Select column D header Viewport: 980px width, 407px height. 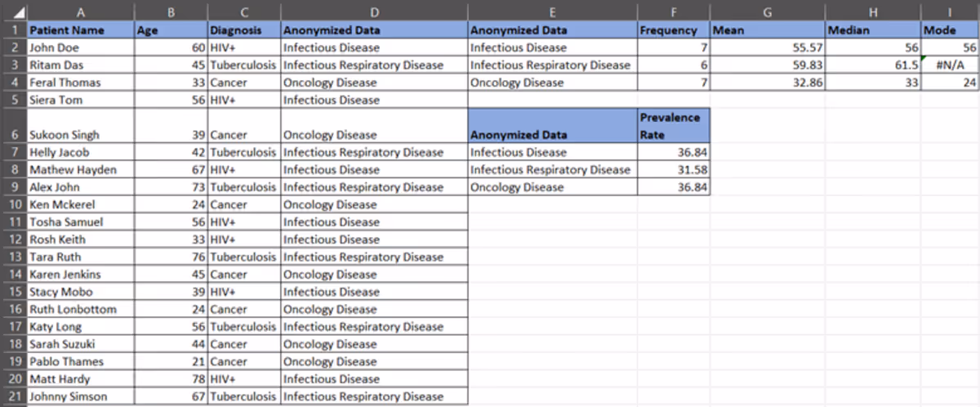click(x=374, y=11)
